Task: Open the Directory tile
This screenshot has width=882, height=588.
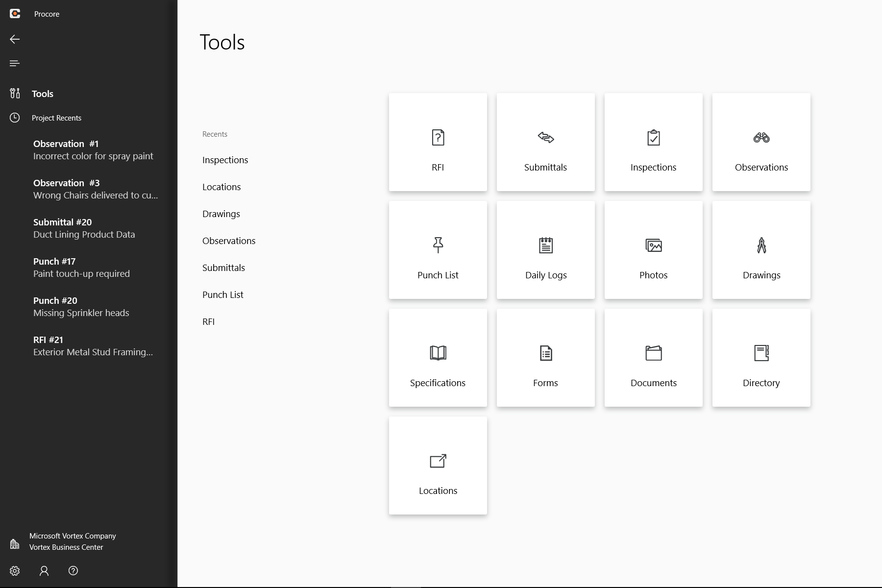Action: pyautogui.click(x=761, y=358)
